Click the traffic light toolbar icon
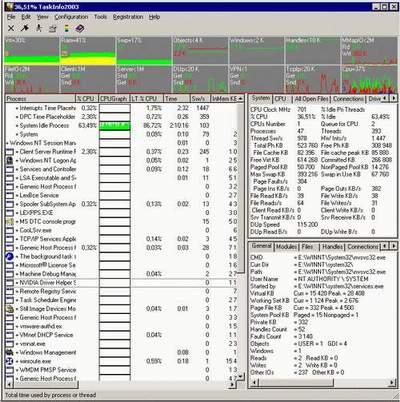Viewport: 400px width, 402px height. [66, 29]
